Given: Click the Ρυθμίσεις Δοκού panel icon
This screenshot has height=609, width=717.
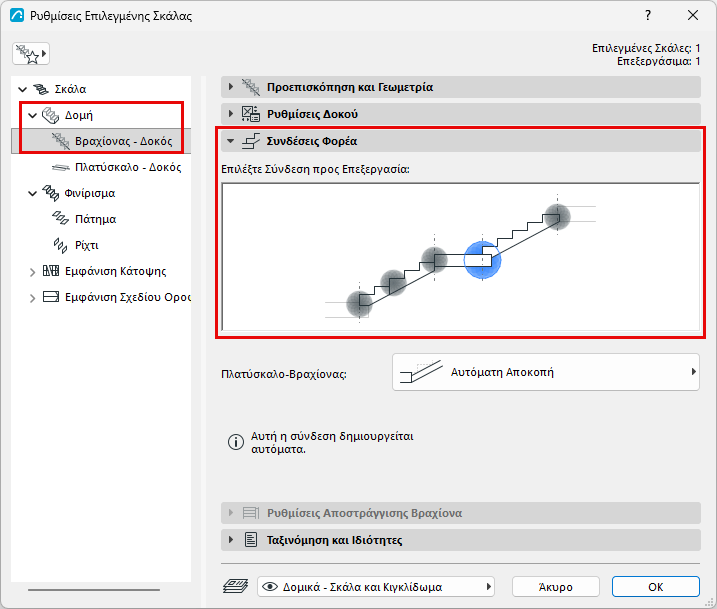Looking at the screenshot, I should [x=251, y=114].
